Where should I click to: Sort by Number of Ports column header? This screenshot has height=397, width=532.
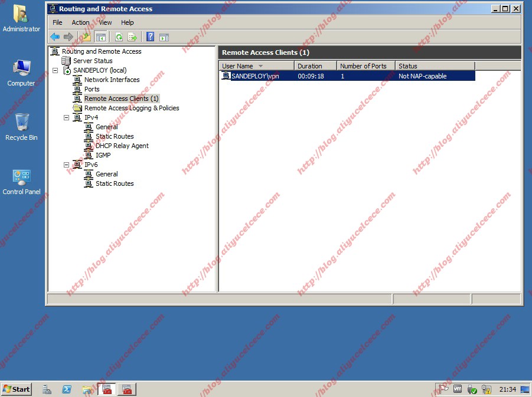[x=365, y=65]
